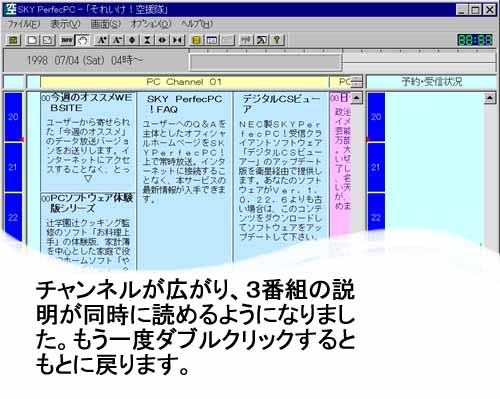Select hour 20 in the program guide time column
500x399 pixels.
[13, 117]
